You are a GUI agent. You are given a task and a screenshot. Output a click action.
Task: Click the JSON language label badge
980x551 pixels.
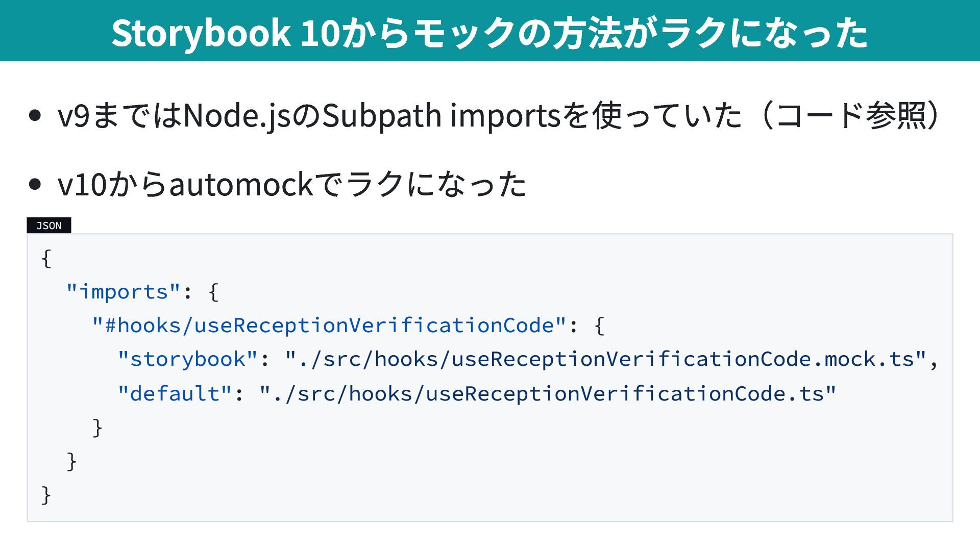pyautogui.click(x=48, y=226)
